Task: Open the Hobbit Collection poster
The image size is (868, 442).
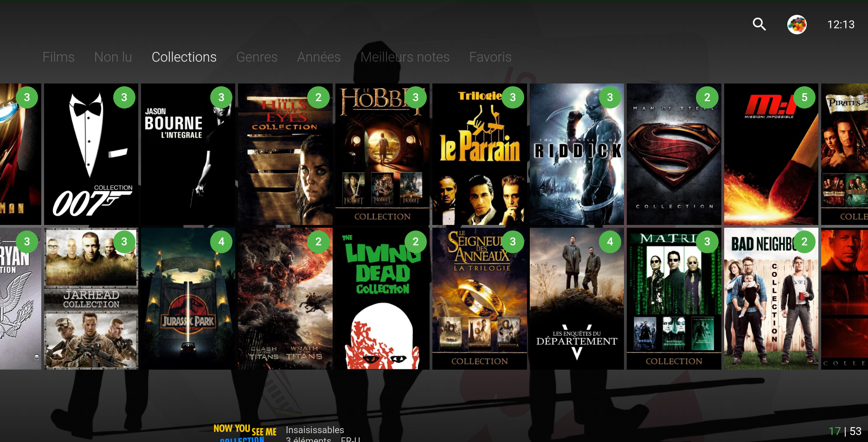Action: pyautogui.click(x=383, y=154)
